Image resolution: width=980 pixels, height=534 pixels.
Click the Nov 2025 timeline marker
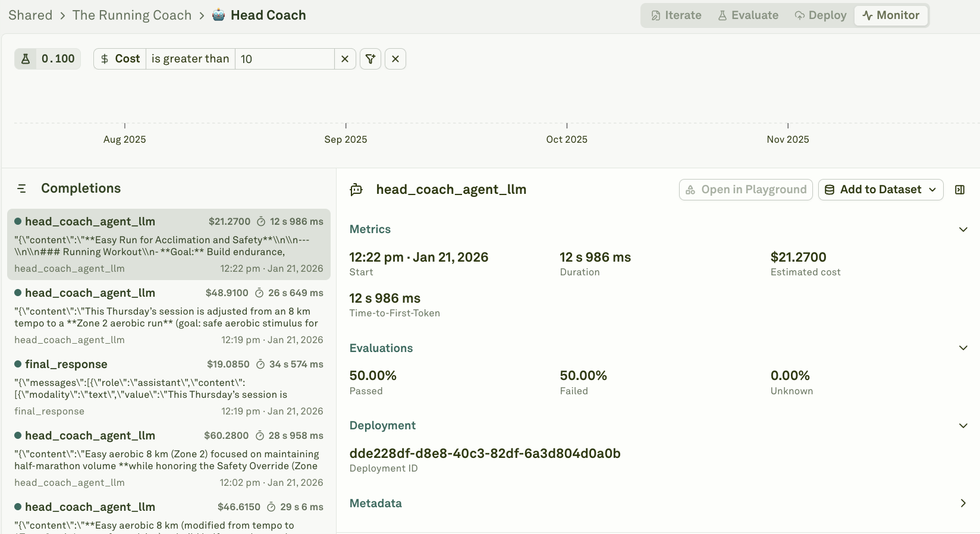(788, 139)
